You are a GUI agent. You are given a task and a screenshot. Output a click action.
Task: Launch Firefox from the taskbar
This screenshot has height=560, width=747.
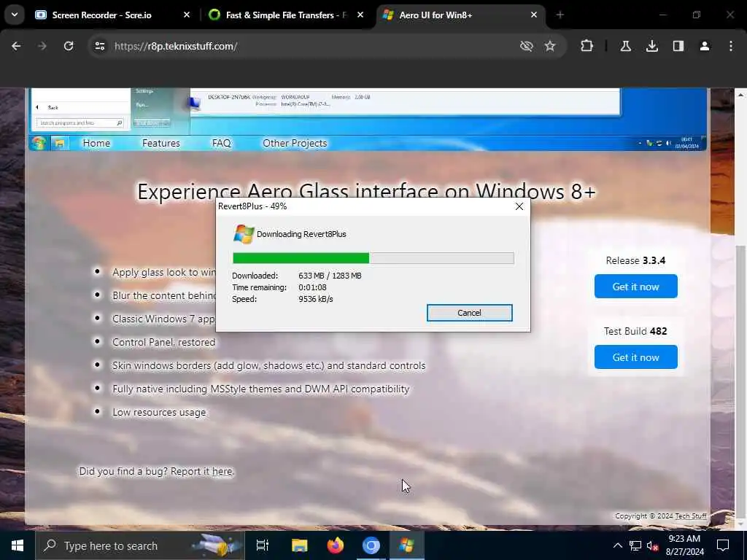click(x=336, y=545)
